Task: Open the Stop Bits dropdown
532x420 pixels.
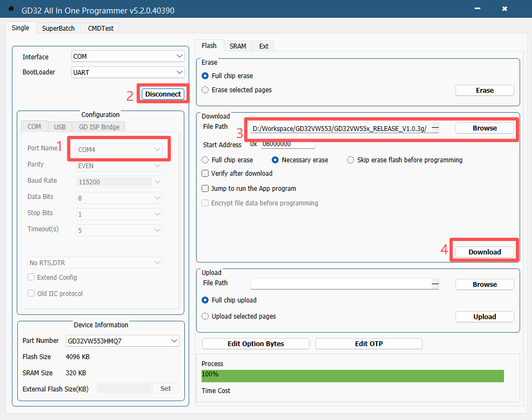Action: pos(120,214)
